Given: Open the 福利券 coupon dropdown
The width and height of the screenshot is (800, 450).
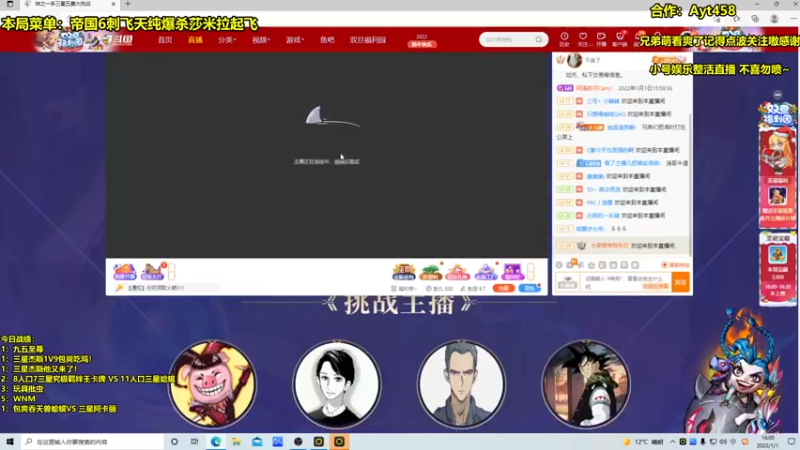Looking at the screenshot, I should click(405, 289).
